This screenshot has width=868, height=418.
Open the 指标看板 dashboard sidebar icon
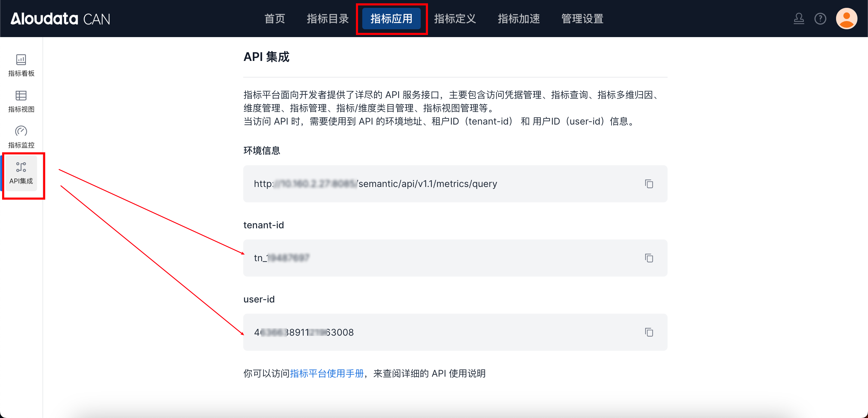tap(21, 65)
